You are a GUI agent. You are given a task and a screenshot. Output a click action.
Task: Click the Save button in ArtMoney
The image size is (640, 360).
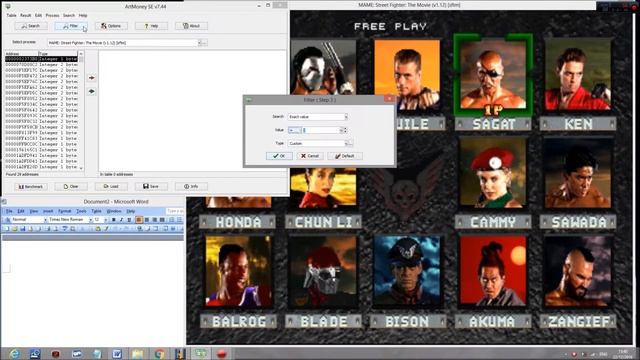tap(151, 187)
